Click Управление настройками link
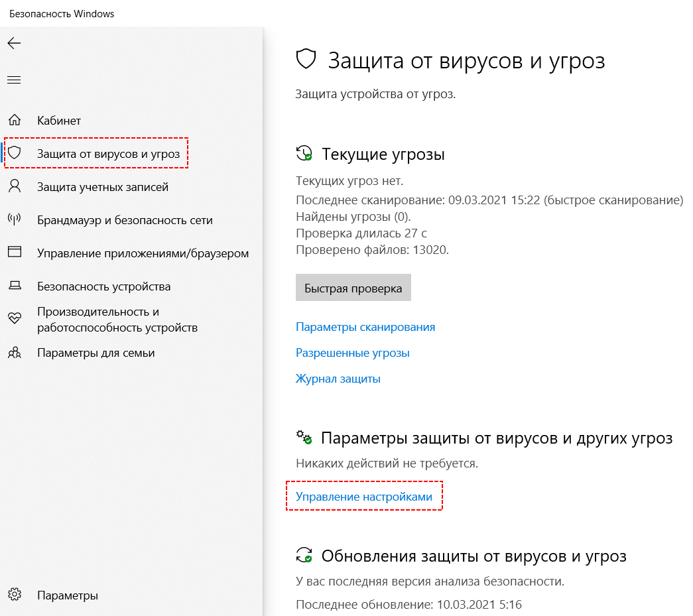The image size is (693, 616). tap(363, 497)
